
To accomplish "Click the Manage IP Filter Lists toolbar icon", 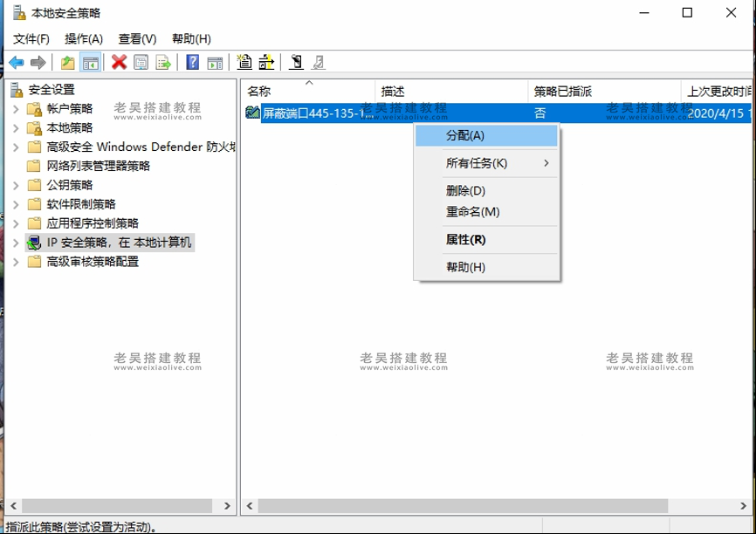I will 268,62.
